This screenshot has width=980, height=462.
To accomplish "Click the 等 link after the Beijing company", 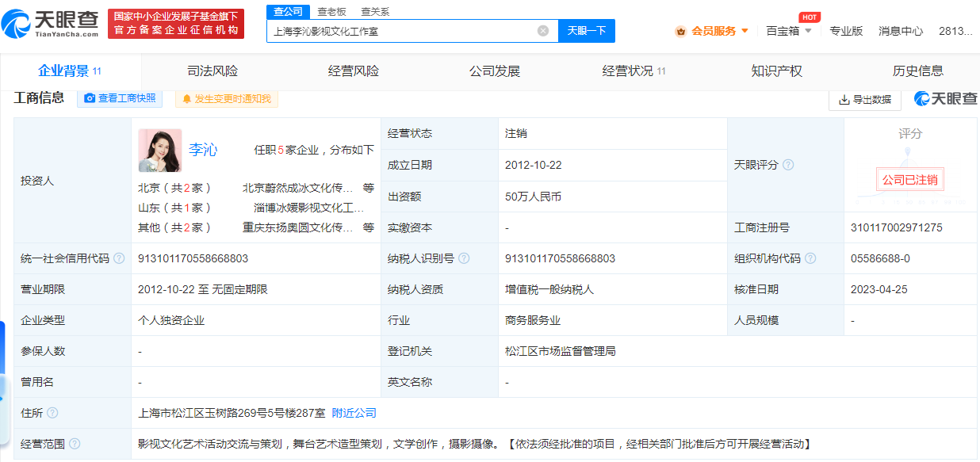I will click(369, 188).
